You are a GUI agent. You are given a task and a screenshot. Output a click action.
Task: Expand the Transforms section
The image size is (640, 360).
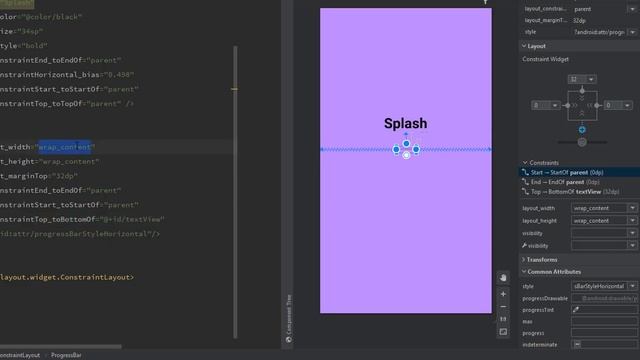tap(524, 260)
